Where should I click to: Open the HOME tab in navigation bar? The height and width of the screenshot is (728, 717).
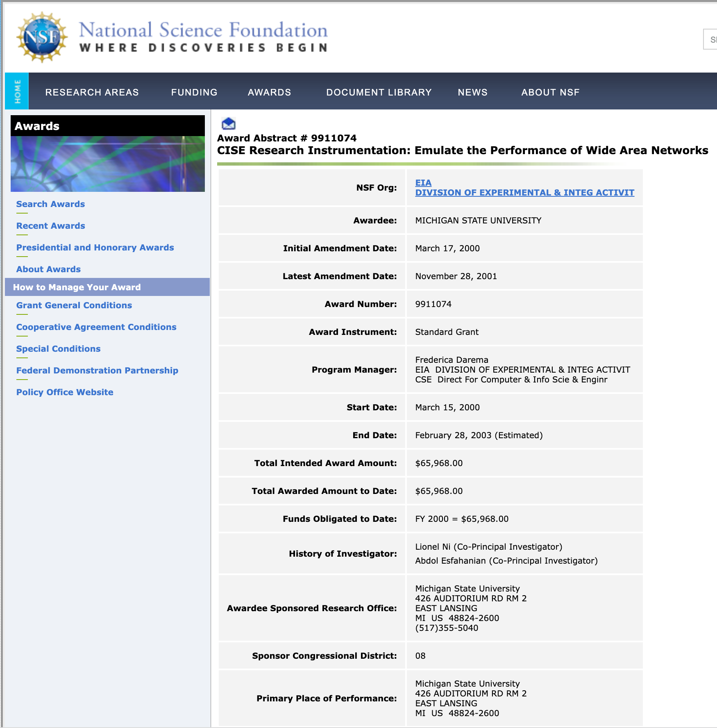pos(17,91)
